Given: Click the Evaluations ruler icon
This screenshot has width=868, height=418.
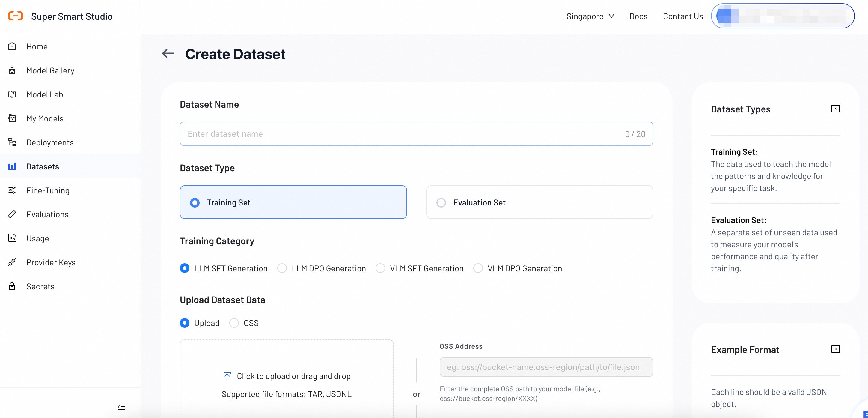Looking at the screenshot, I should (x=12, y=214).
